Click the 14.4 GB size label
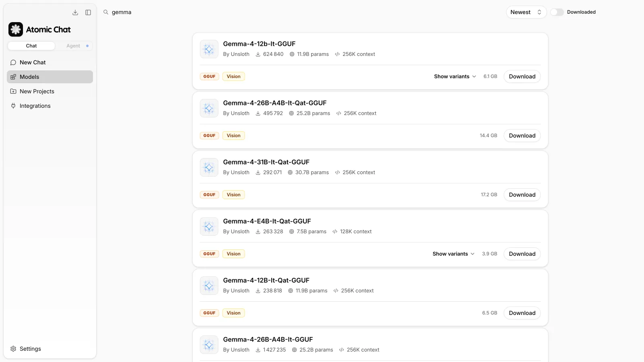This screenshot has height=362, width=644. pyautogui.click(x=488, y=136)
